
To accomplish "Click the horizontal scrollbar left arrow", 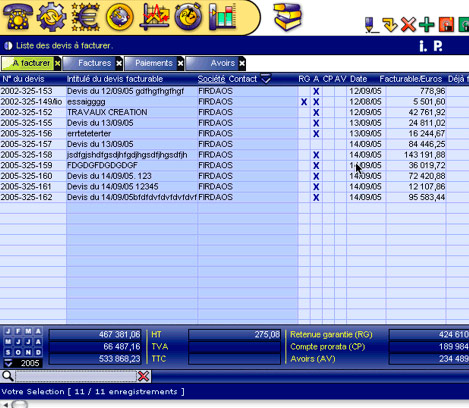I will point(5,405).
